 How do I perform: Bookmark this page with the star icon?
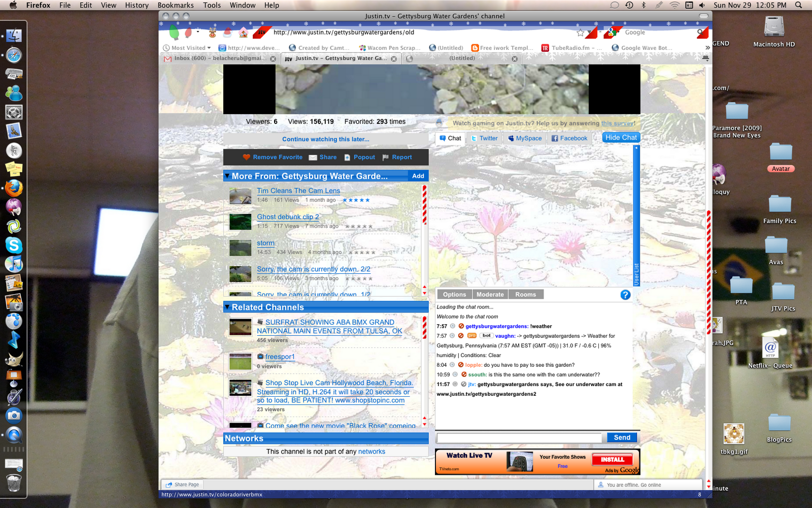(x=581, y=33)
